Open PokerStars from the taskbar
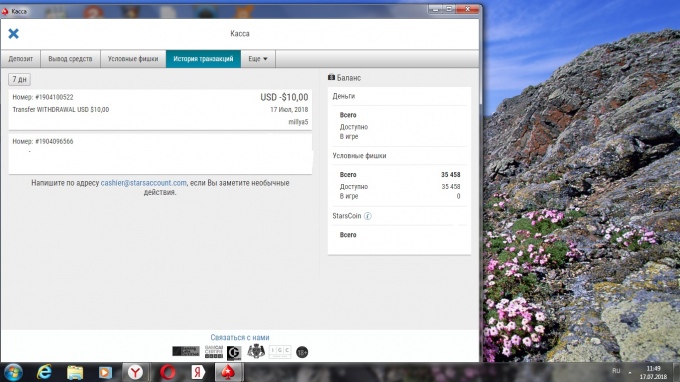 [228, 372]
